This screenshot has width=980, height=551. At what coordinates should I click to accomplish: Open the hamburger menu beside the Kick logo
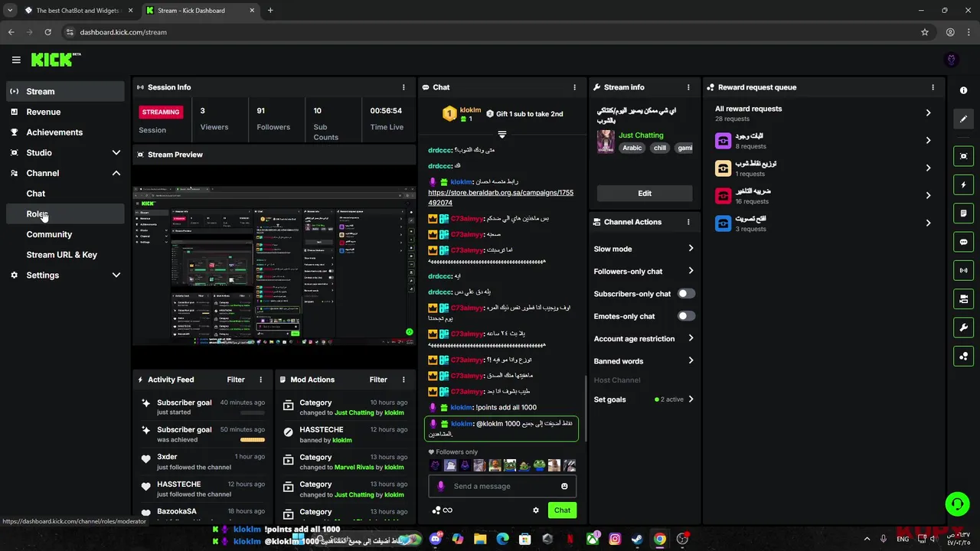(x=16, y=60)
